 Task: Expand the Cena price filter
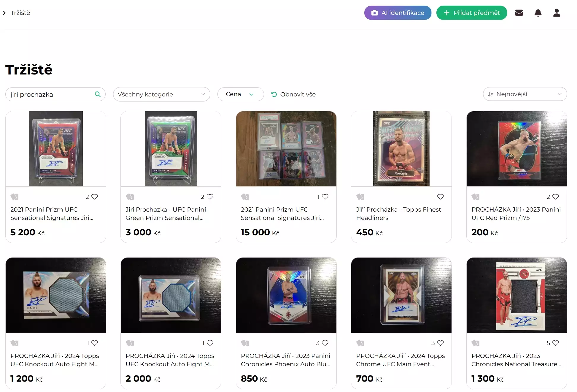point(240,94)
